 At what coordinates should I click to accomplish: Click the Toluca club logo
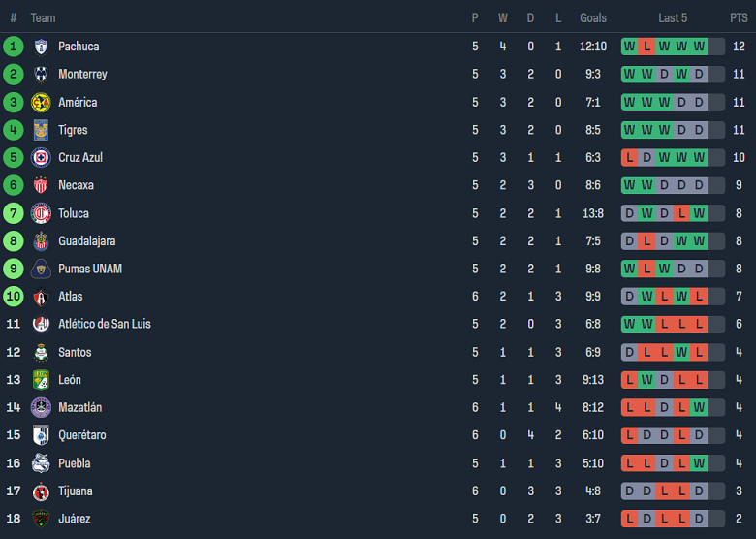coord(41,213)
